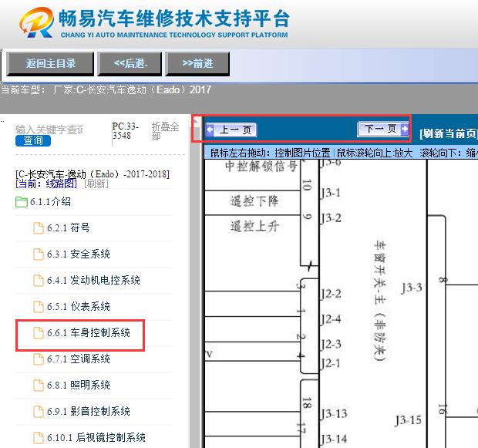The width and height of the screenshot is (478, 448).
Task: Click the 返回主目录 button
Action: (50, 63)
